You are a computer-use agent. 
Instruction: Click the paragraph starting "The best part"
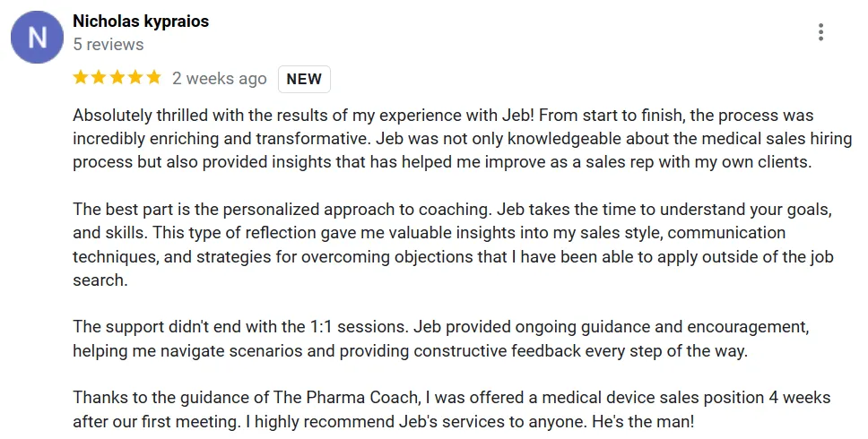click(x=448, y=245)
